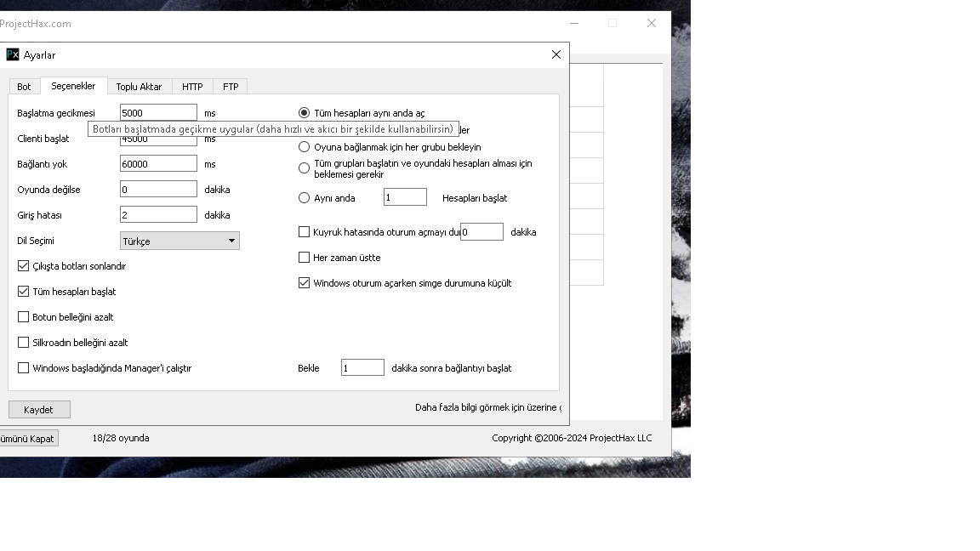Image resolution: width=980 pixels, height=551 pixels.
Task: Check Windows başladığında Manager'i çalıştır
Action: click(x=23, y=367)
